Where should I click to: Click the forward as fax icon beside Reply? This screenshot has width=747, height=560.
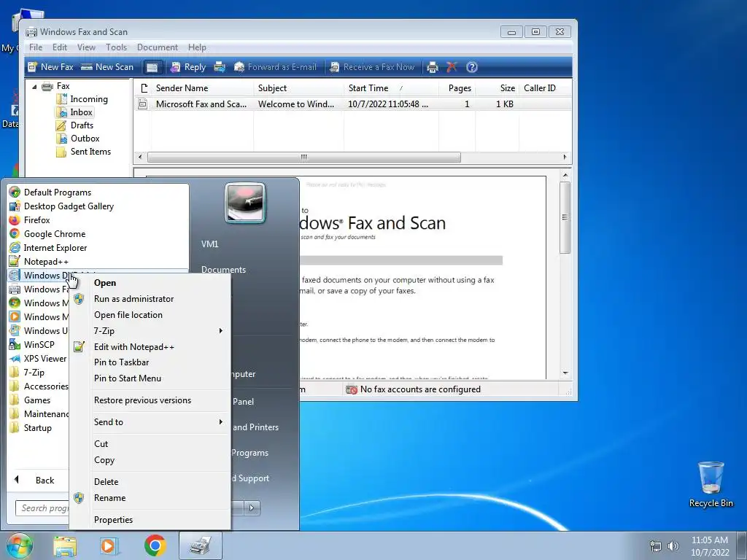(220, 67)
